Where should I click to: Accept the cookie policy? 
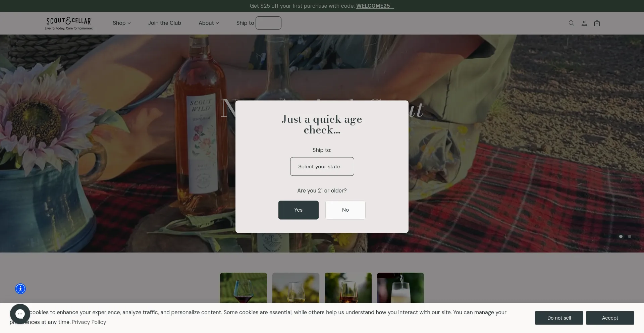click(x=609, y=318)
